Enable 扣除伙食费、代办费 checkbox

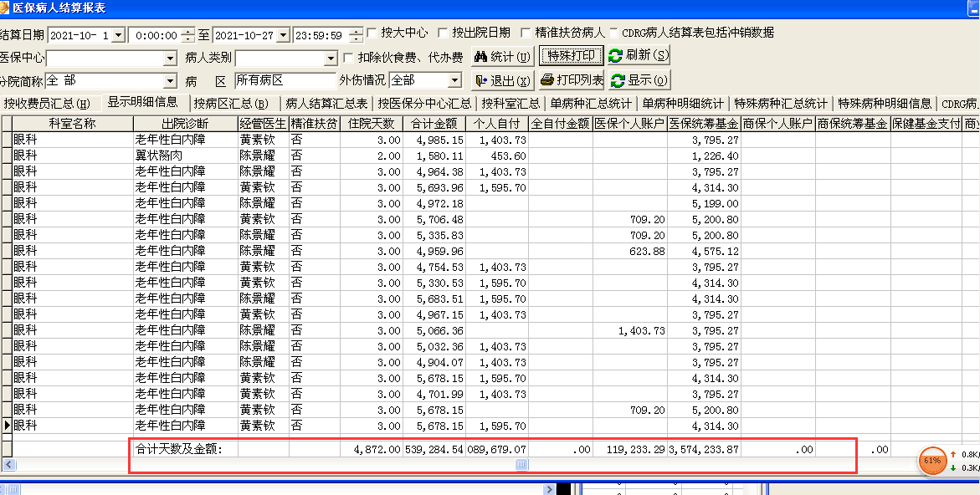click(349, 58)
